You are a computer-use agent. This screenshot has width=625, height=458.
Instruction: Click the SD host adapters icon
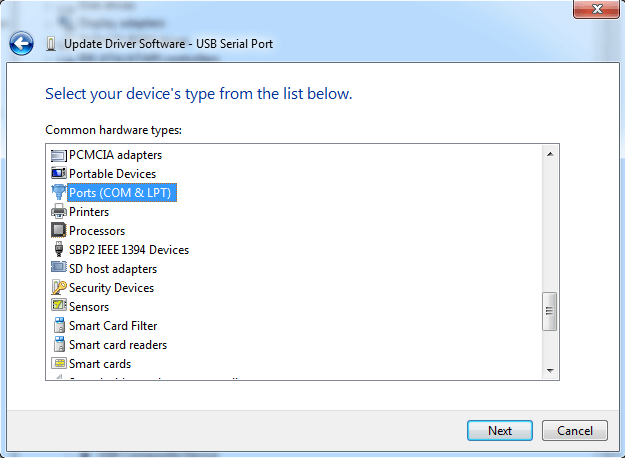point(58,269)
